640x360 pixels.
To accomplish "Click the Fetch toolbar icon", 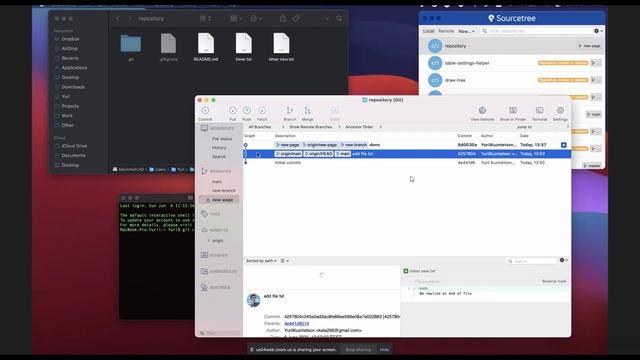I will click(x=262, y=111).
